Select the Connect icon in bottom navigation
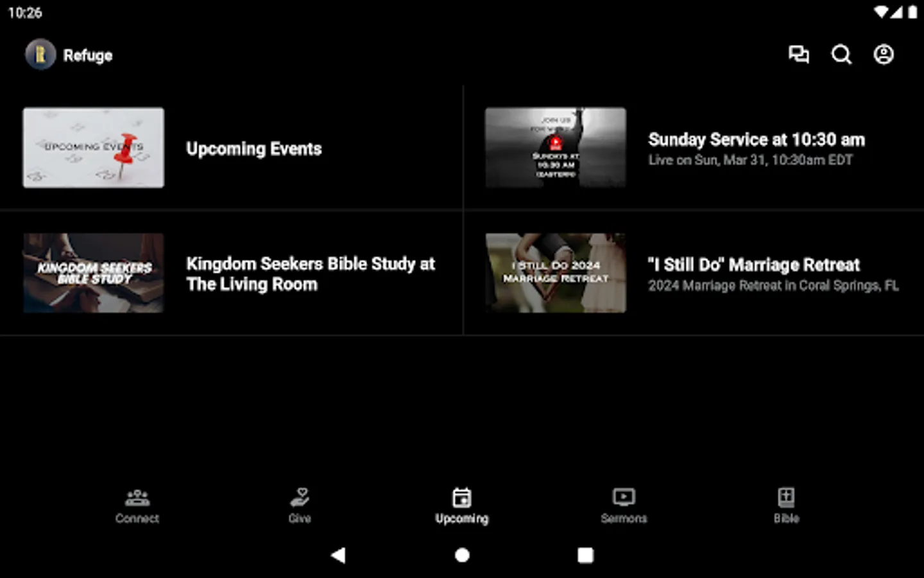 137,504
